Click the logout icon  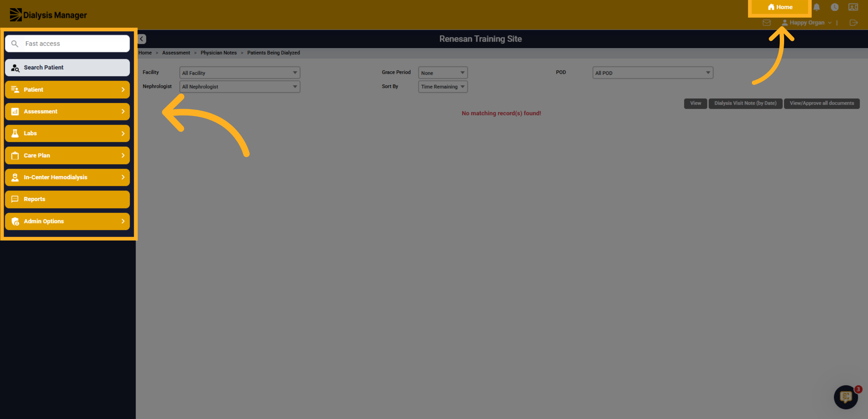click(x=854, y=23)
